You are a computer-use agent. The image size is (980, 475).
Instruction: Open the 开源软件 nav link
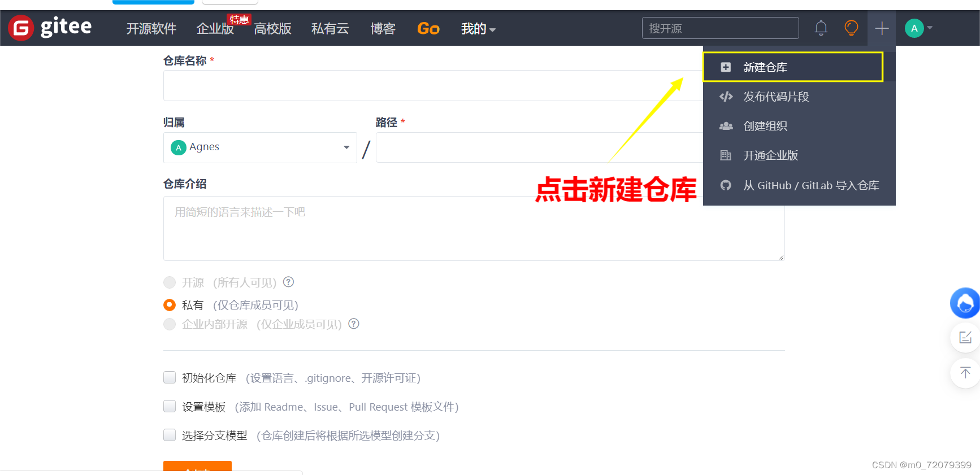pos(151,29)
